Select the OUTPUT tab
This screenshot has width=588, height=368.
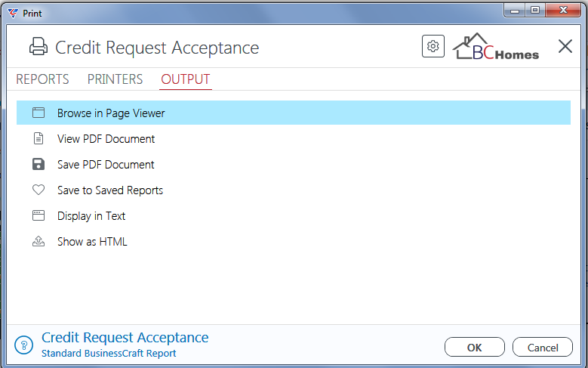[x=186, y=79]
